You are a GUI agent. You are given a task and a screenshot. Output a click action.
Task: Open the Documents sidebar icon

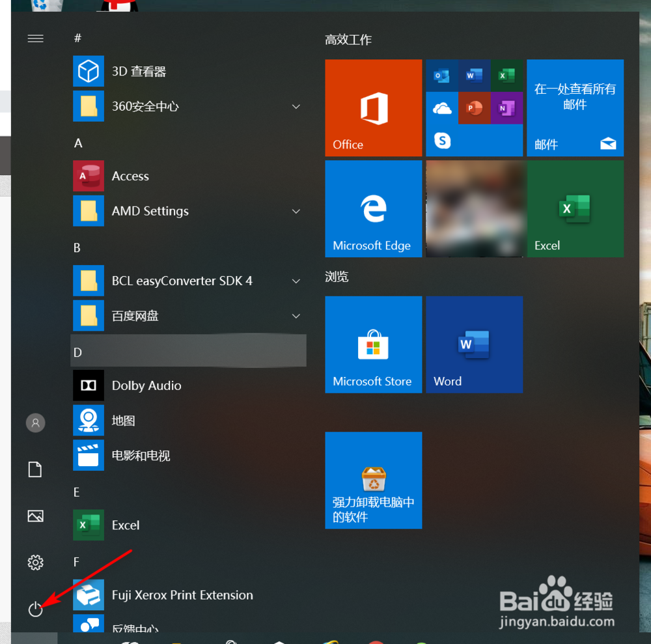(x=35, y=469)
